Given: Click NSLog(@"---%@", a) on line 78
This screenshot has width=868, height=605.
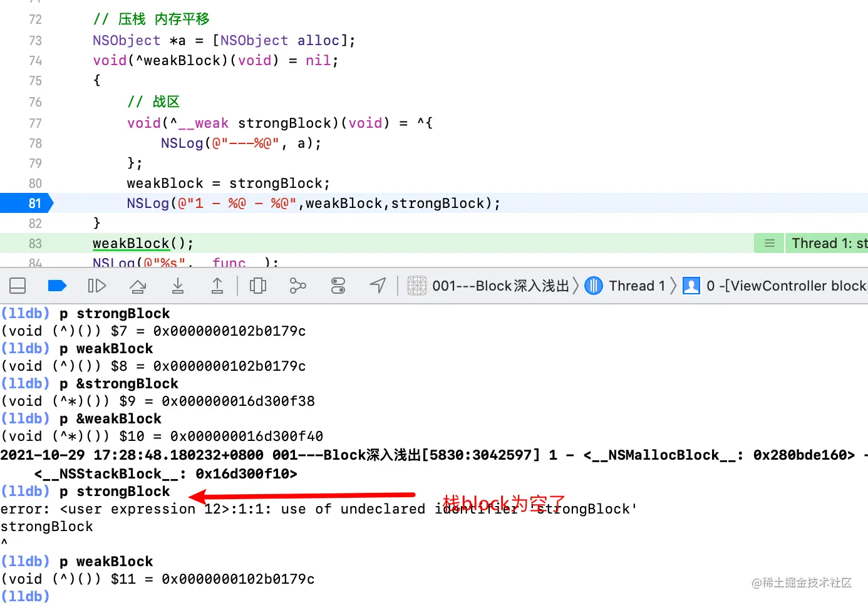Looking at the screenshot, I should point(241,143).
